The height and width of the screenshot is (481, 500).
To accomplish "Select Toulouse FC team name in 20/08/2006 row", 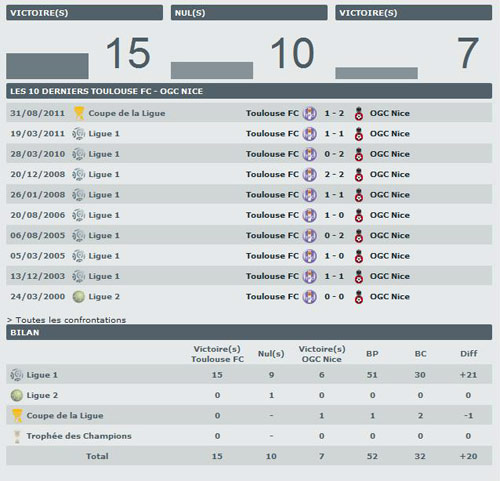I will [x=272, y=215].
